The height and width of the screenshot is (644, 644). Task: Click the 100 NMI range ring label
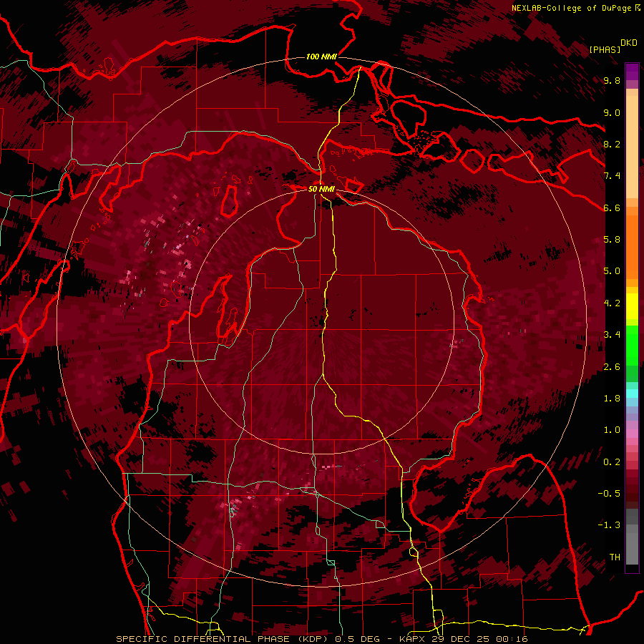click(x=321, y=57)
